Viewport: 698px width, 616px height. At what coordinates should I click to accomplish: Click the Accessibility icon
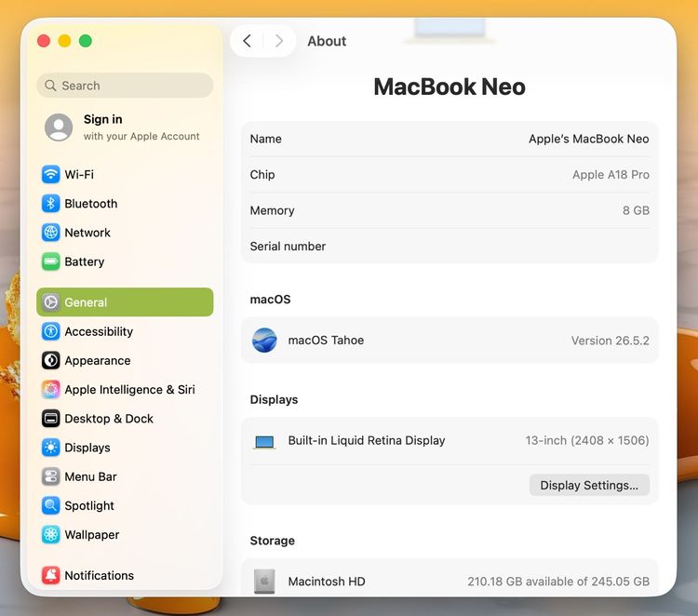(51, 331)
